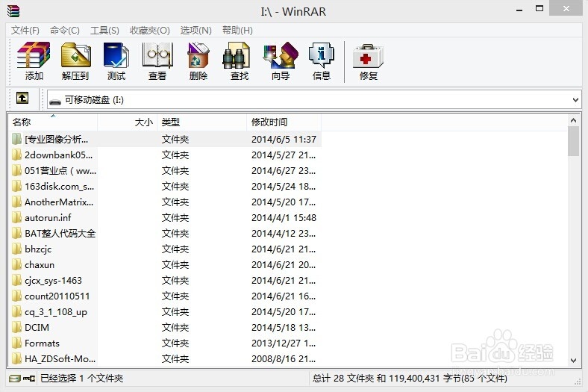Screen dimensions: 588x392
Task: Click the WinRAR books icon in title bar
Action: tap(13, 11)
